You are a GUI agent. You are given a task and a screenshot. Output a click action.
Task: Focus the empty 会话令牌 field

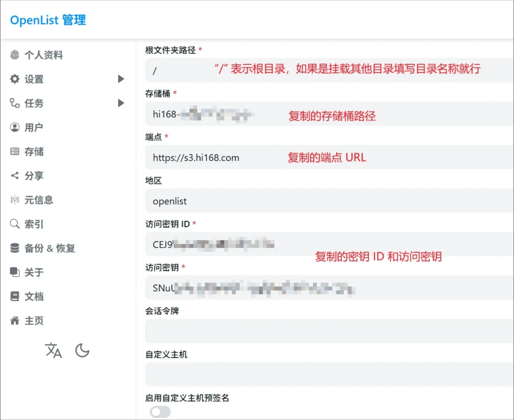tap(328, 331)
